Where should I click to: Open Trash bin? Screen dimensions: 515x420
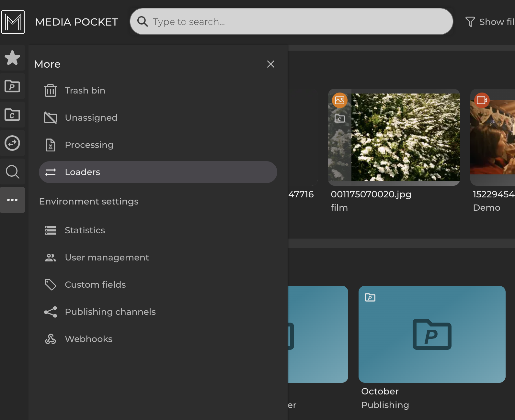click(85, 91)
